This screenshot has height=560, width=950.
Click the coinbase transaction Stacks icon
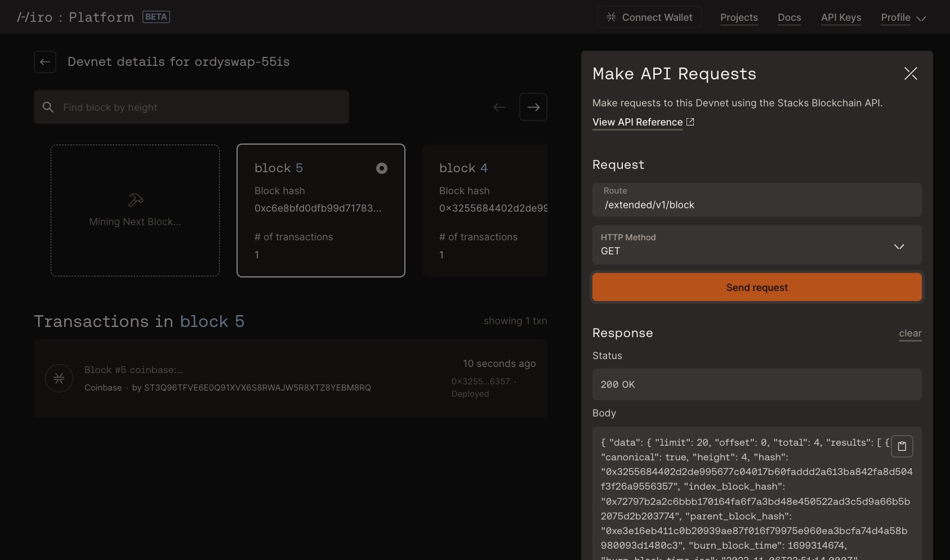click(x=59, y=378)
